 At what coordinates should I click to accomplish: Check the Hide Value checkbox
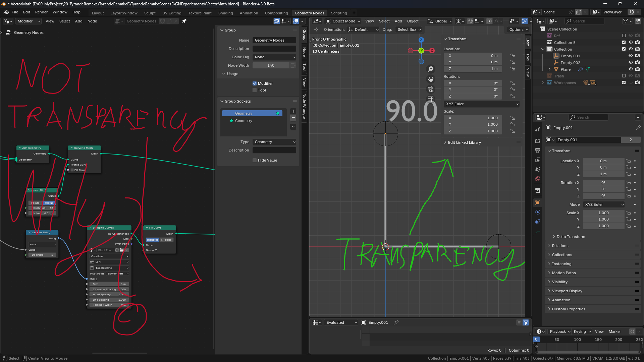(255, 160)
